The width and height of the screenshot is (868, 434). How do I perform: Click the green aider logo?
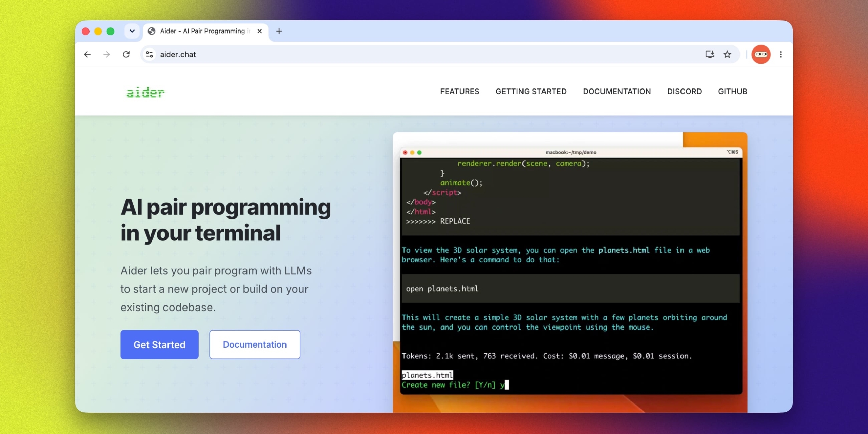point(145,92)
